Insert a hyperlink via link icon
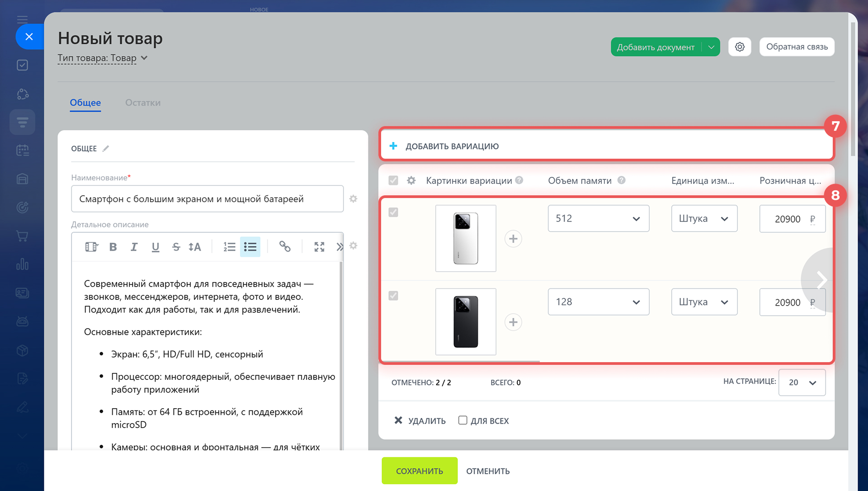Image resolution: width=868 pixels, height=491 pixels. (x=284, y=246)
